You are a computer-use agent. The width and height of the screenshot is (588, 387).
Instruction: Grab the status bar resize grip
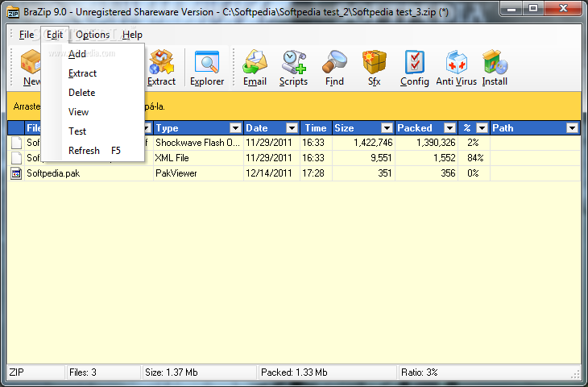tap(576, 374)
